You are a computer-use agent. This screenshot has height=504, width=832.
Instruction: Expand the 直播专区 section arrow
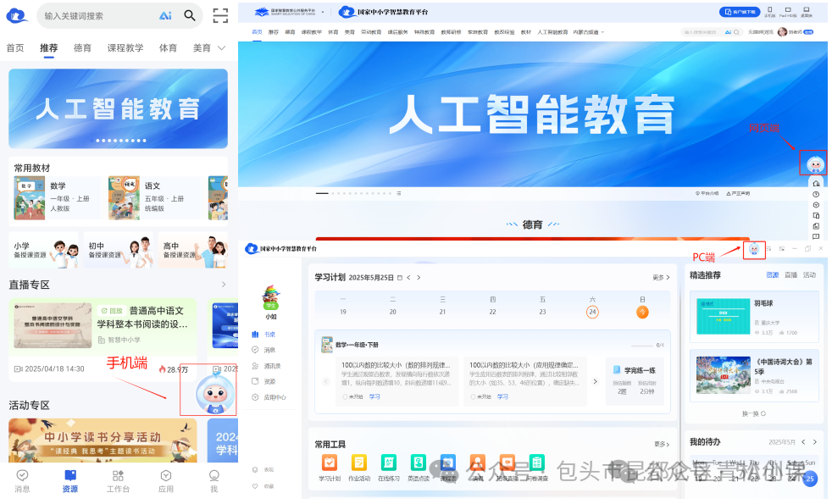224,285
